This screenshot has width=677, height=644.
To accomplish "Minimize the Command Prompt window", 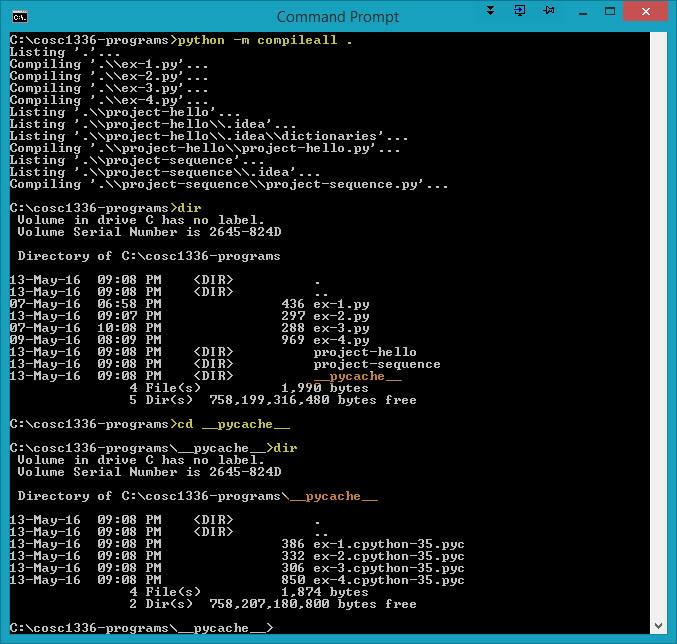I will tap(582, 12).
